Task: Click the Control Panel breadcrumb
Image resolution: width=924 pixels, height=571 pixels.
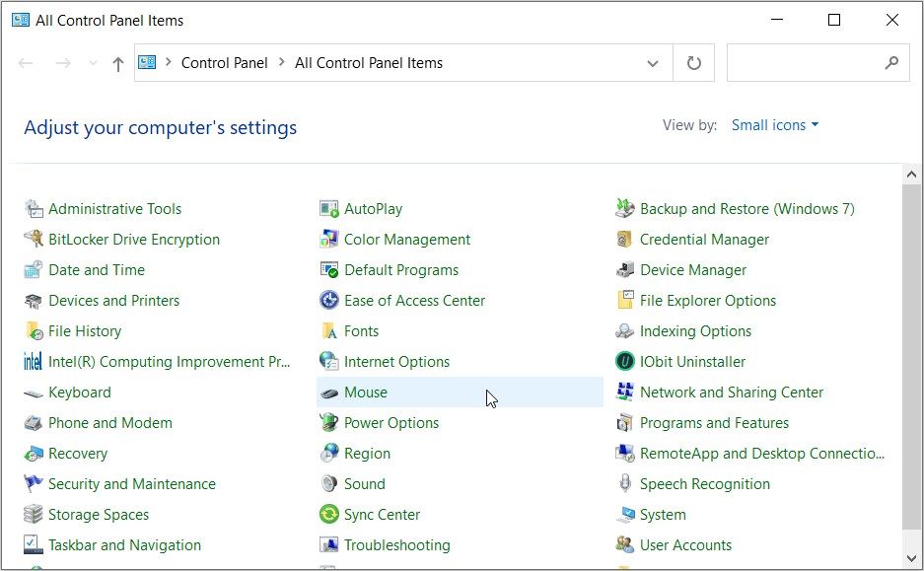Action: coord(225,62)
